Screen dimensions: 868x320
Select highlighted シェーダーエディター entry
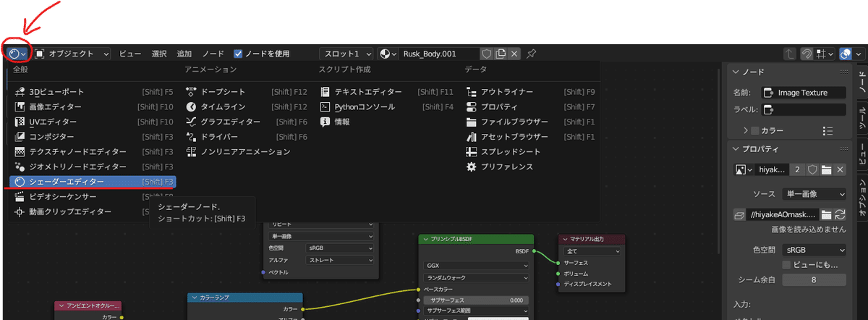pos(93,182)
